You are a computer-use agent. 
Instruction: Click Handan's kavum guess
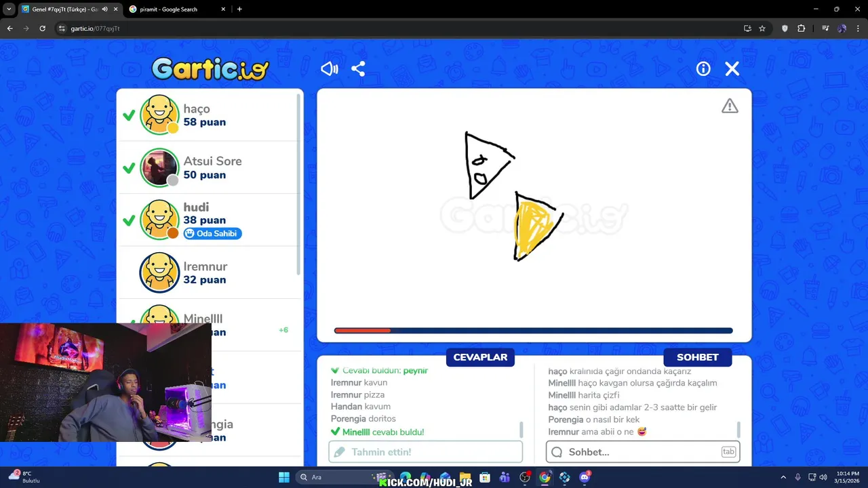click(361, 407)
